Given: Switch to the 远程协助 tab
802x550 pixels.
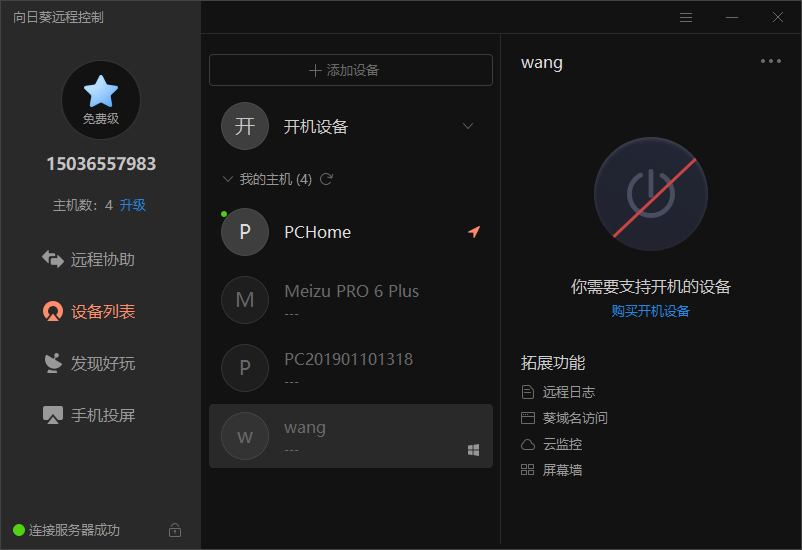Looking at the screenshot, I should click(x=88, y=259).
